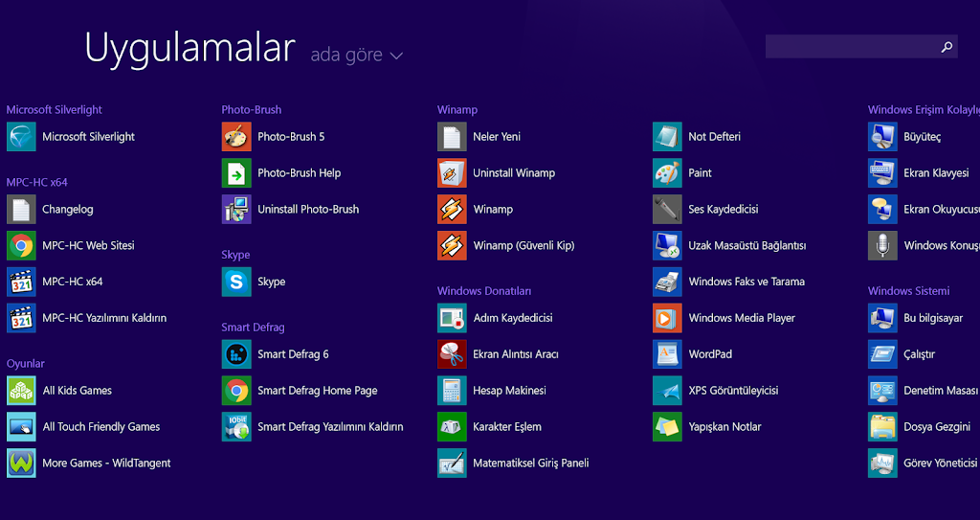Open the Yapışkan Notlar icon
980x520 pixels.
click(667, 427)
